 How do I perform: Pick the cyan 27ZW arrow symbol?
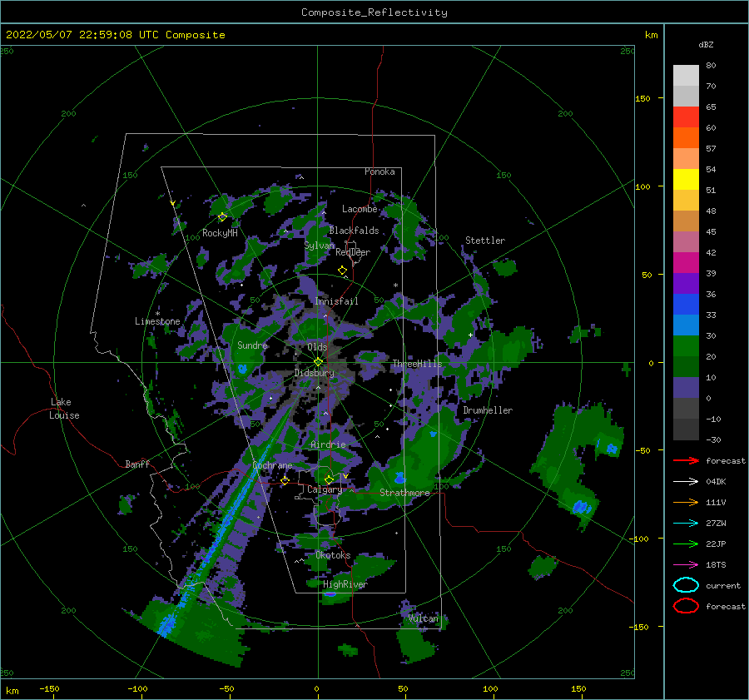686,524
